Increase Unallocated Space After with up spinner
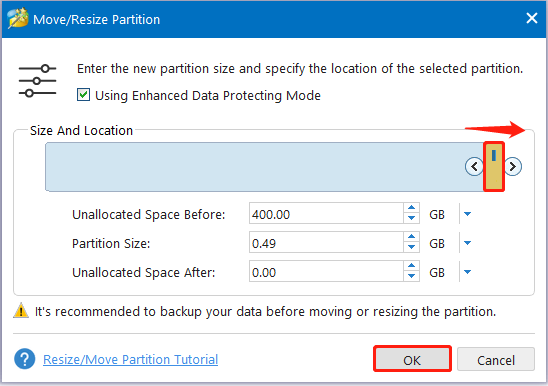Viewport: 548px width, 386px height. pos(411,266)
